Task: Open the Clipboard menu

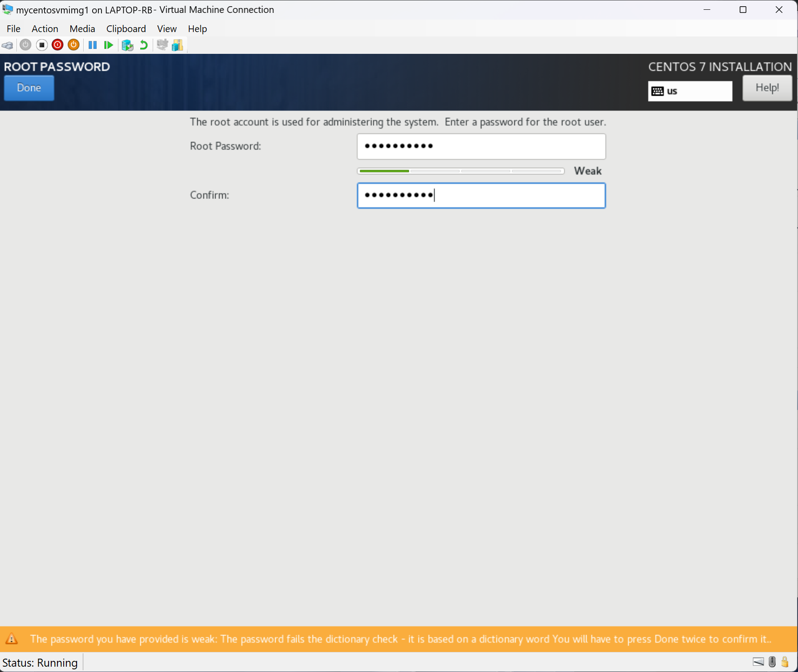Action: [x=126, y=29]
